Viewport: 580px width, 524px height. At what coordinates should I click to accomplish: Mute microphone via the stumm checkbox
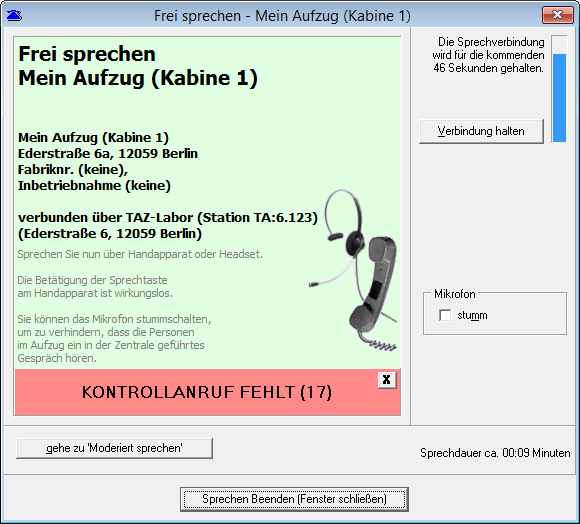(x=445, y=315)
